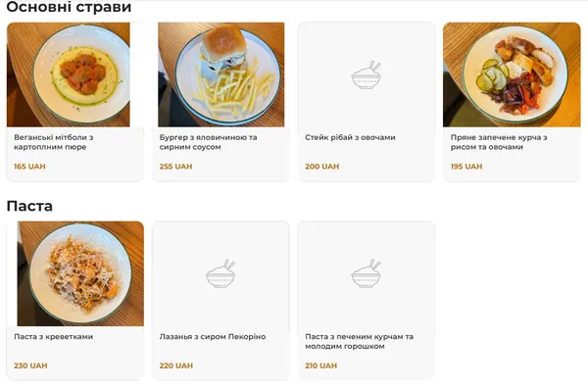Select the Пряне запечене курча з рисом title
Screen dimensions: 588x389
pos(499,142)
